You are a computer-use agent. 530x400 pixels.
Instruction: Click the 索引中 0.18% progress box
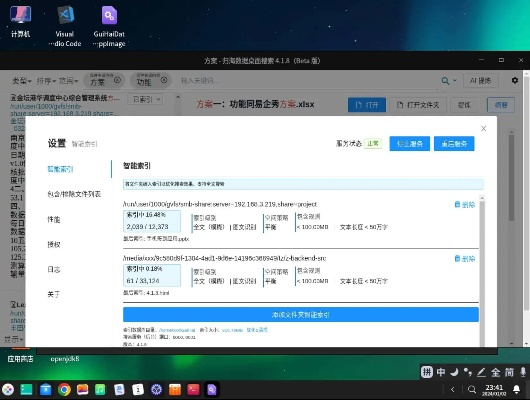[x=152, y=275]
